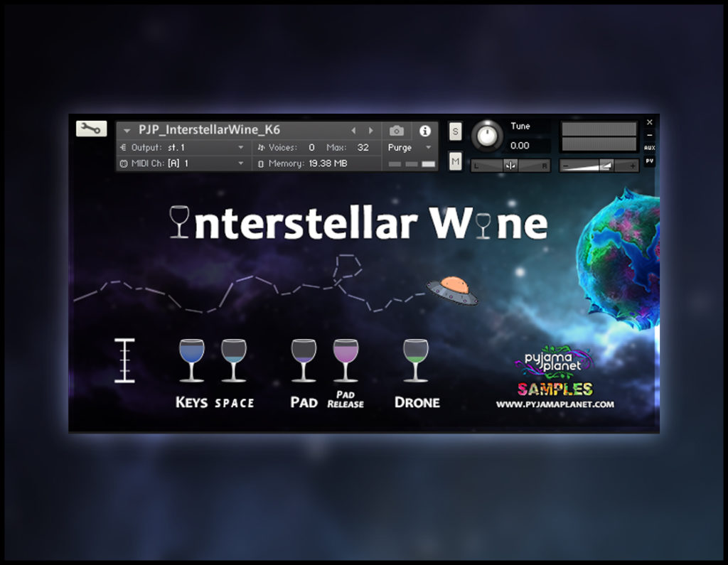The width and height of the screenshot is (728, 565).
Task: Solo the instrument with the S button
Action: [x=456, y=131]
